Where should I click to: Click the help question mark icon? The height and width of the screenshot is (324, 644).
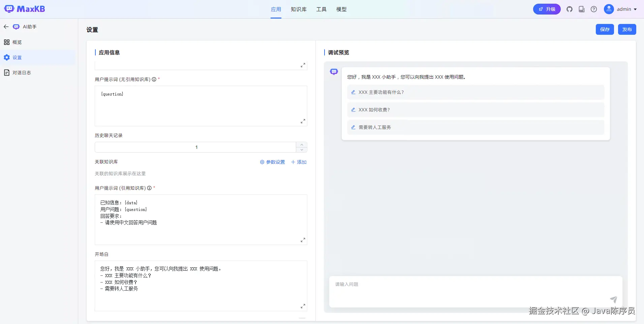point(594,9)
